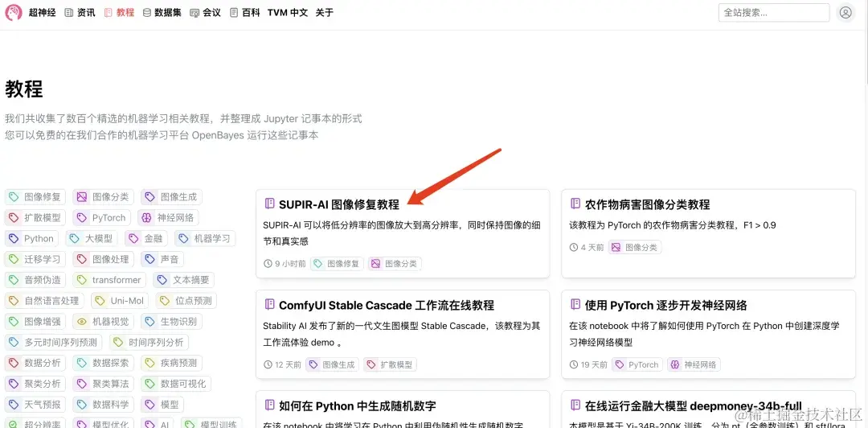
Task: Click the notebook icon beside ComfyUI Stable Cascade title
Action: 269,304
